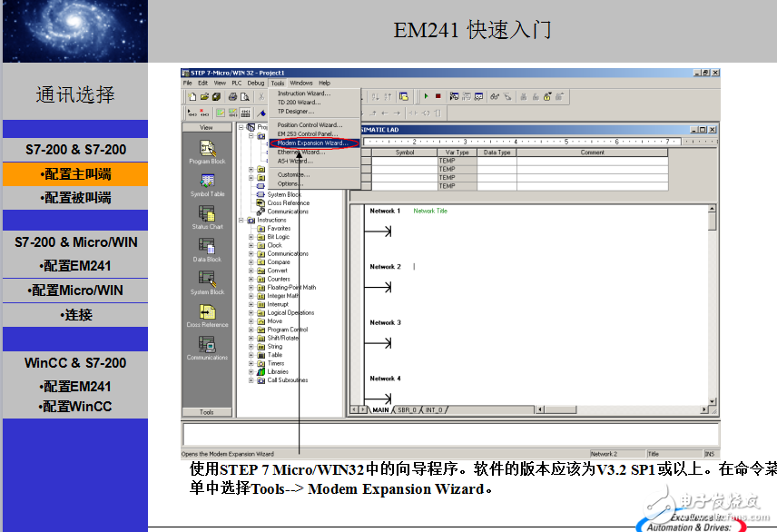Click the red Stop PLC icon

[x=438, y=96]
